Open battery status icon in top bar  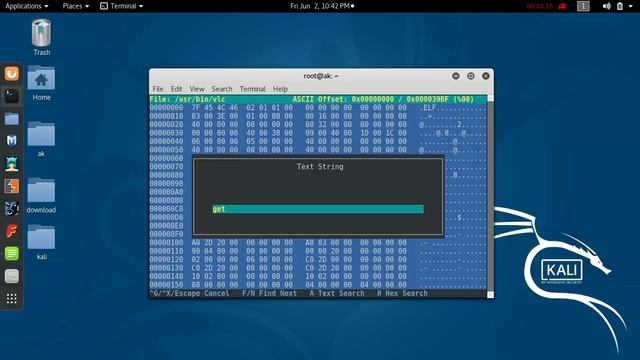click(620, 6)
